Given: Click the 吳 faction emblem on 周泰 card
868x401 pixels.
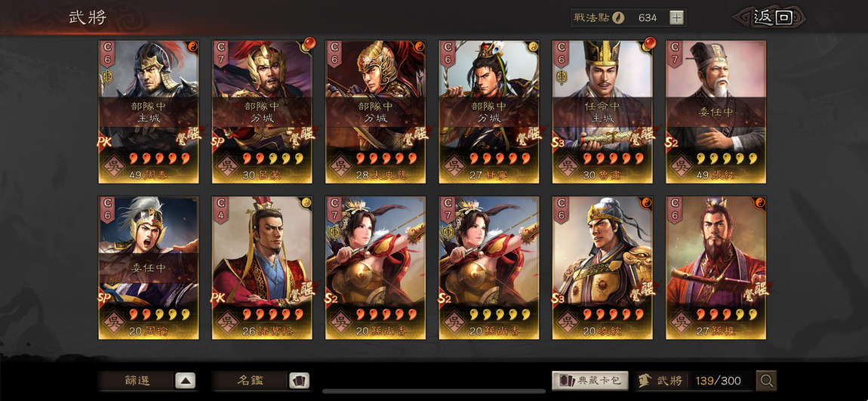Looking at the screenshot, I should point(113,166).
